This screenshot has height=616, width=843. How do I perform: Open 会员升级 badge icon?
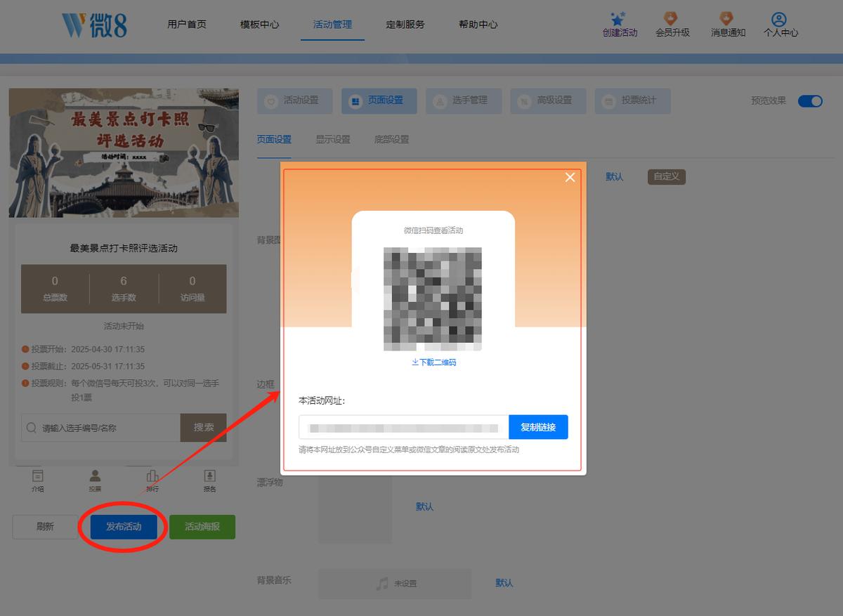[x=671, y=19]
